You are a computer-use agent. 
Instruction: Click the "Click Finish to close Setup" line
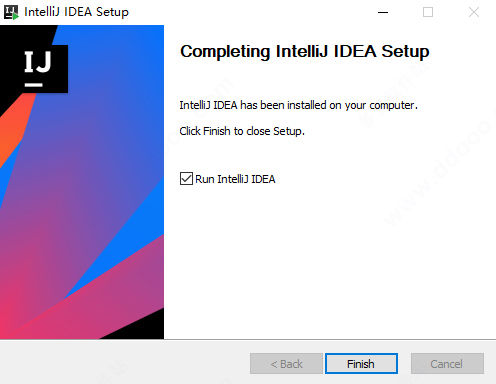[x=242, y=131]
